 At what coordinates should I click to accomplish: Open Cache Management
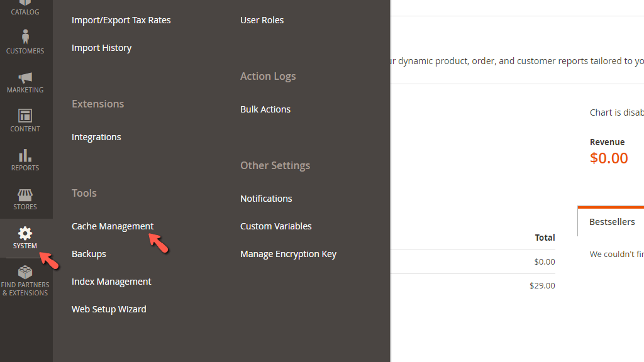[x=113, y=226]
